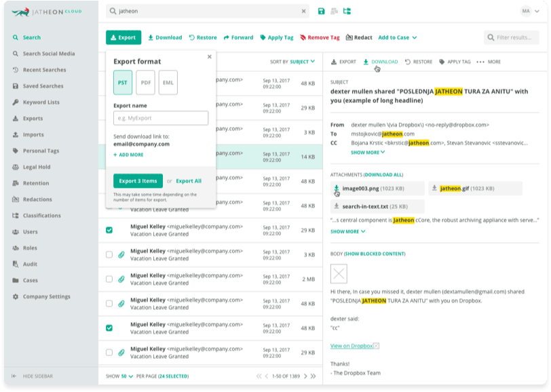This screenshot has height=392, width=551.
Task: Click the grey icon beside save search
Action: [334, 12]
